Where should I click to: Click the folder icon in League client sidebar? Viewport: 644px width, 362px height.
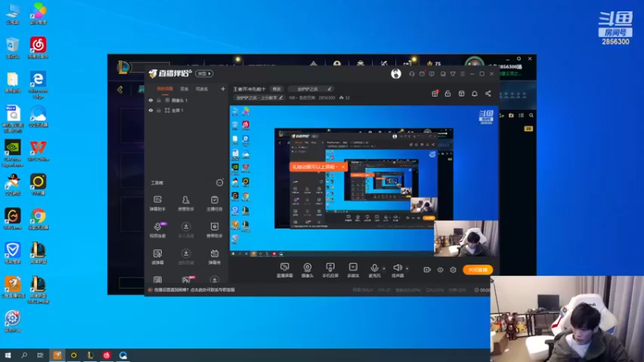[x=511, y=116]
